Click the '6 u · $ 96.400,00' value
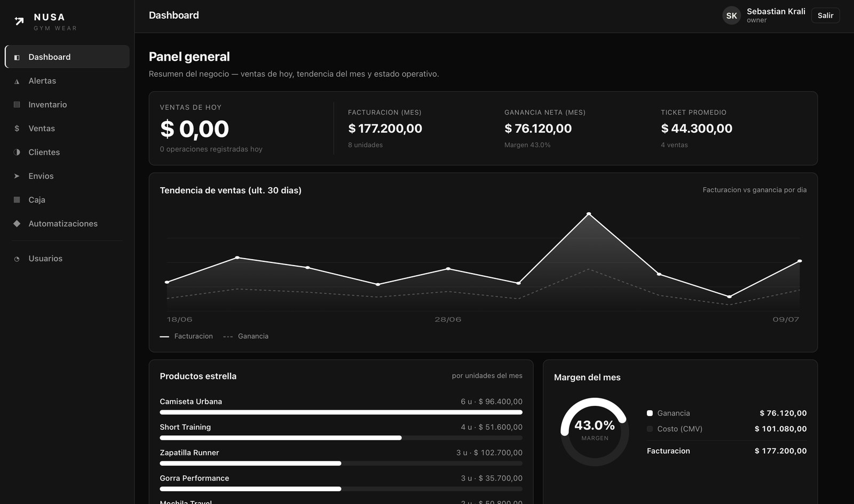854x504 pixels. click(492, 402)
